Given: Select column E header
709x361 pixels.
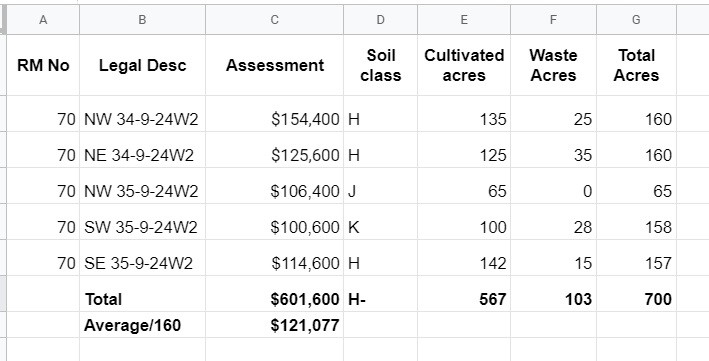Looking at the screenshot, I should [464, 20].
